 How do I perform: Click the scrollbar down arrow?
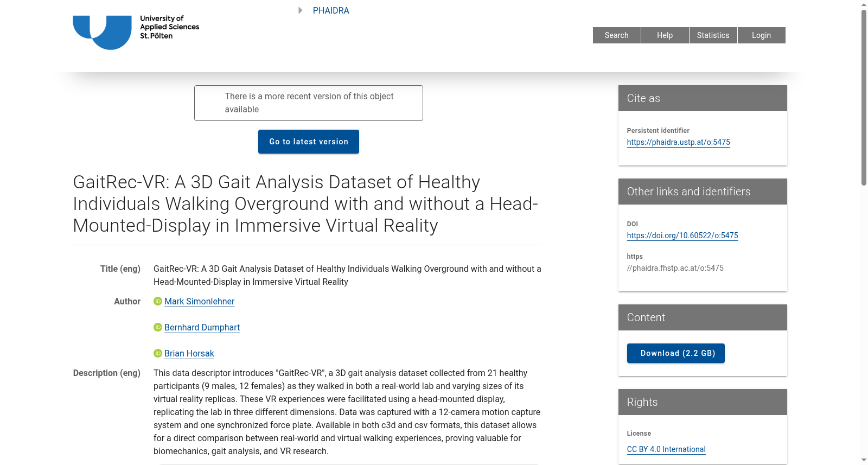[864, 460]
